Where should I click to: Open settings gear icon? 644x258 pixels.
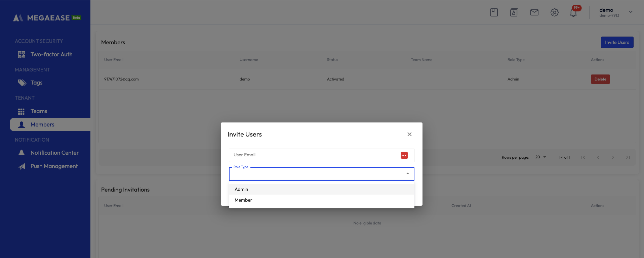coord(554,12)
